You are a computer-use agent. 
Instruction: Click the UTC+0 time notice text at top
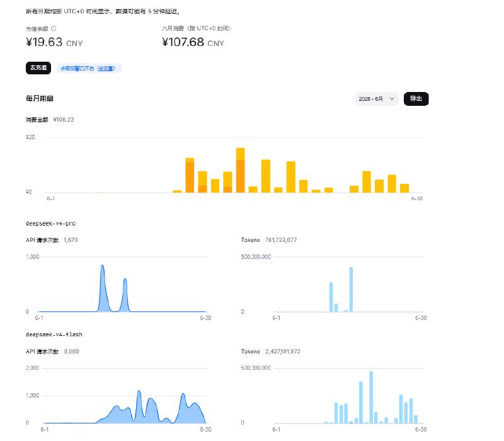coord(103,11)
